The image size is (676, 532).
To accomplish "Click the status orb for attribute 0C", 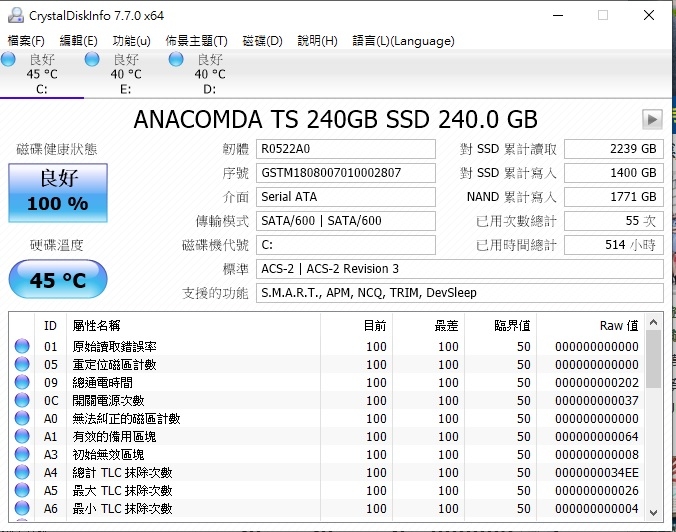I will [x=22, y=401].
